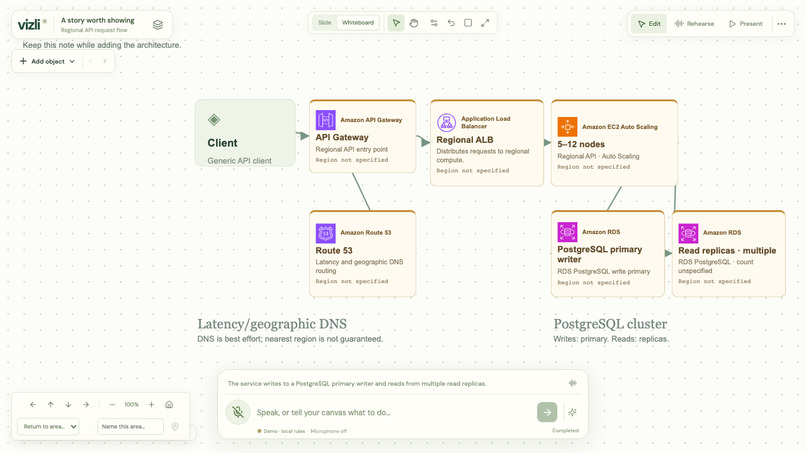Click the 'Microphone off' status text

tap(328, 431)
